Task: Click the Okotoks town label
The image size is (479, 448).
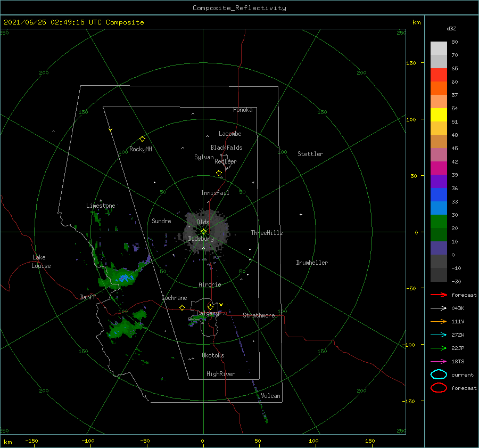Action: [213, 355]
